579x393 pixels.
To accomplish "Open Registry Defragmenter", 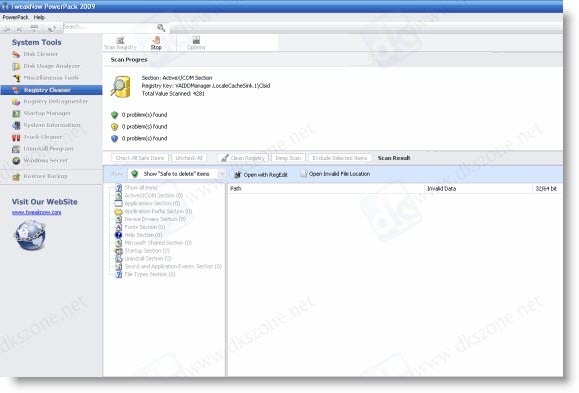I will [50, 101].
